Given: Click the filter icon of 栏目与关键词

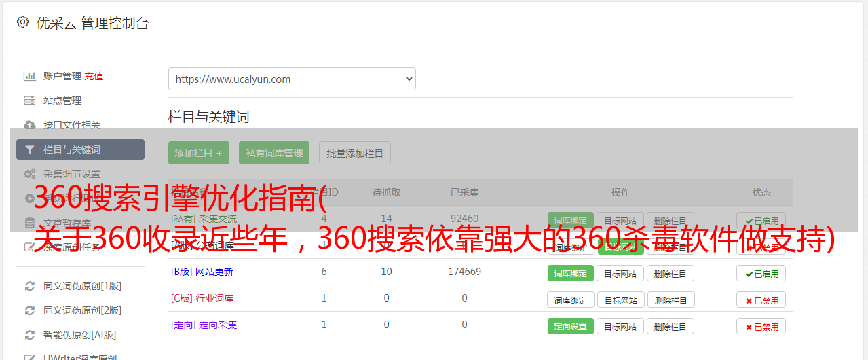Looking at the screenshot, I should click(29, 149).
